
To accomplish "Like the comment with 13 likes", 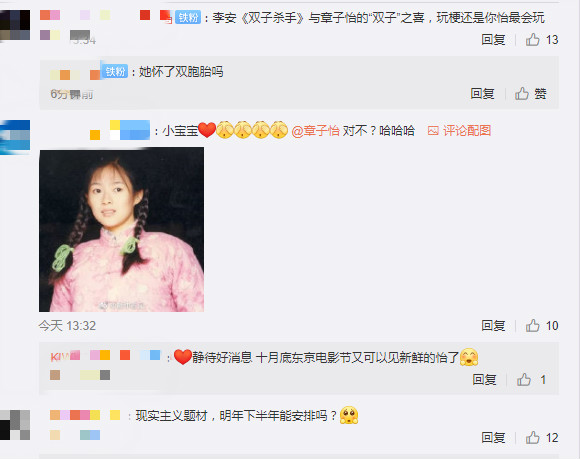I will click(533, 40).
